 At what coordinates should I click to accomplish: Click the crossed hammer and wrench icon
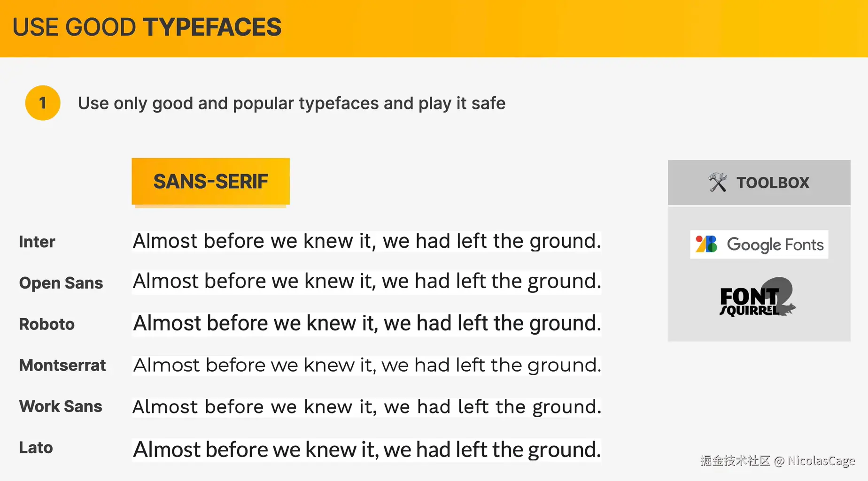click(717, 182)
